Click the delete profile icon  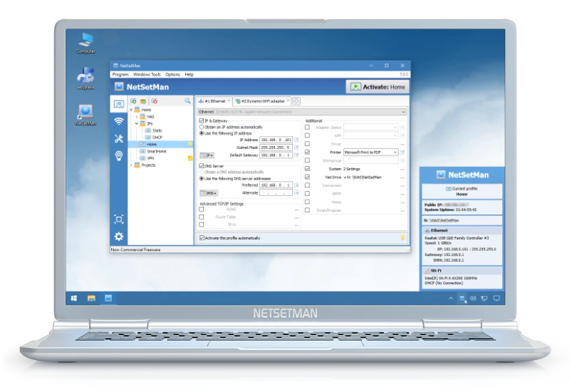coord(155,101)
